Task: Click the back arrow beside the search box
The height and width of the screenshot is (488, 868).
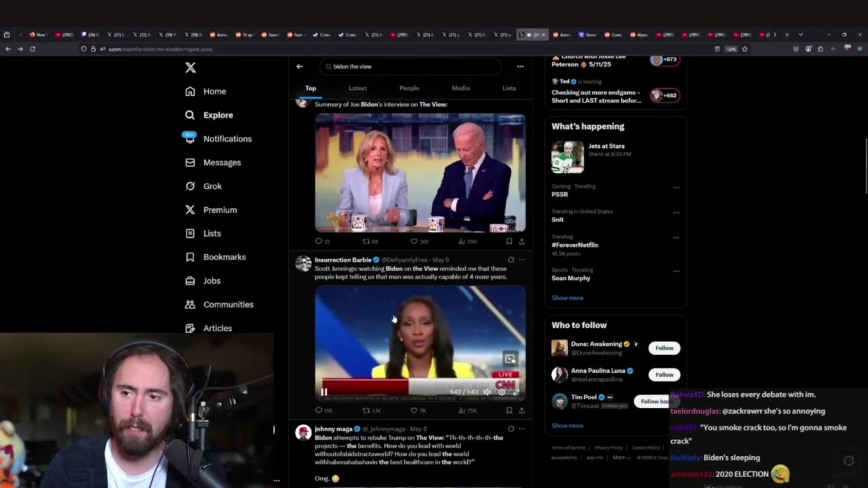Action: 299,66
